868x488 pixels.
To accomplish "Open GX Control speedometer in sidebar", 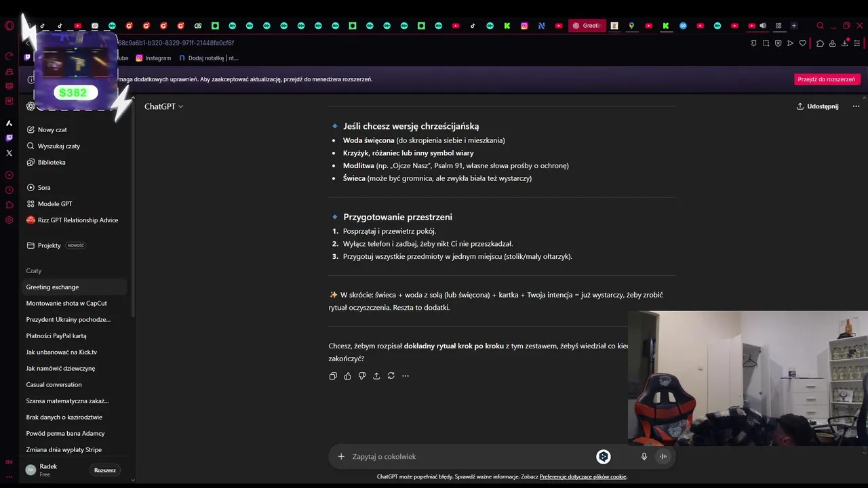I will (x=9, y=56).
